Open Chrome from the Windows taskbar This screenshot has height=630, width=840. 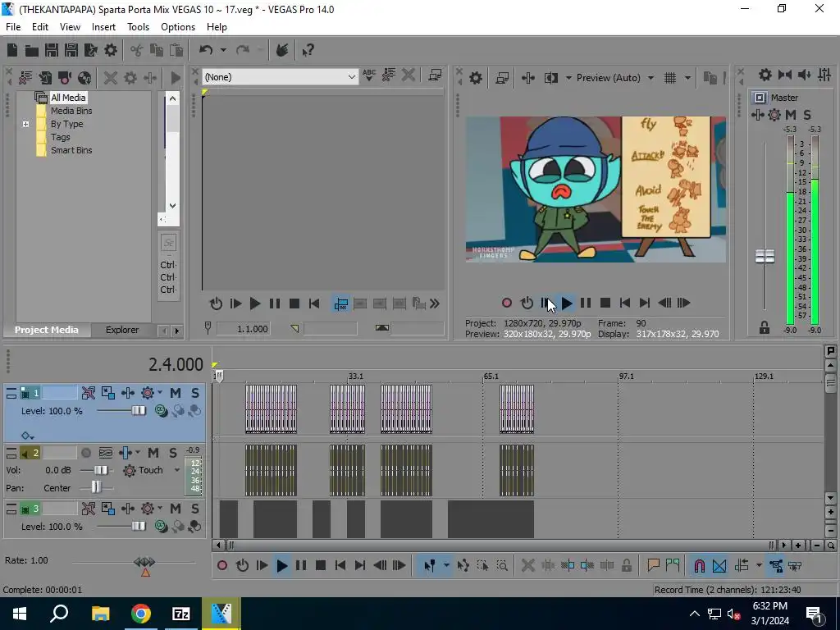[x=141, y=614]
